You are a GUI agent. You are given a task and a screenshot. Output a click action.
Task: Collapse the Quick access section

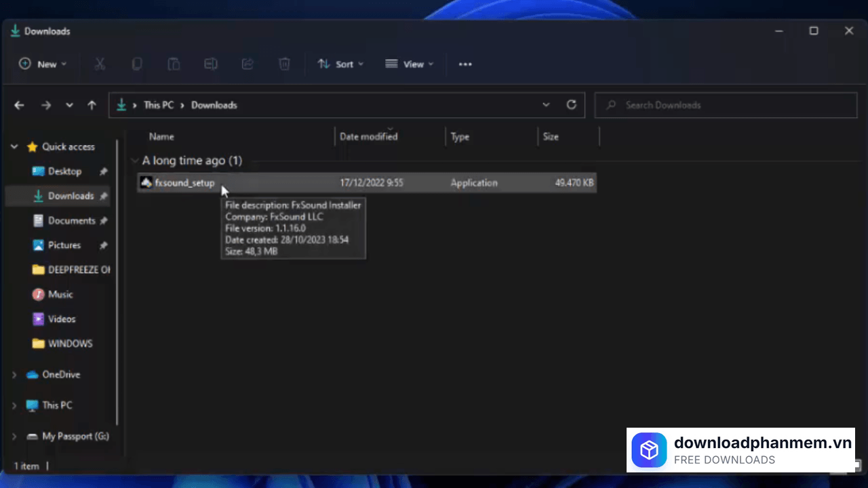(x=14, y=146)
